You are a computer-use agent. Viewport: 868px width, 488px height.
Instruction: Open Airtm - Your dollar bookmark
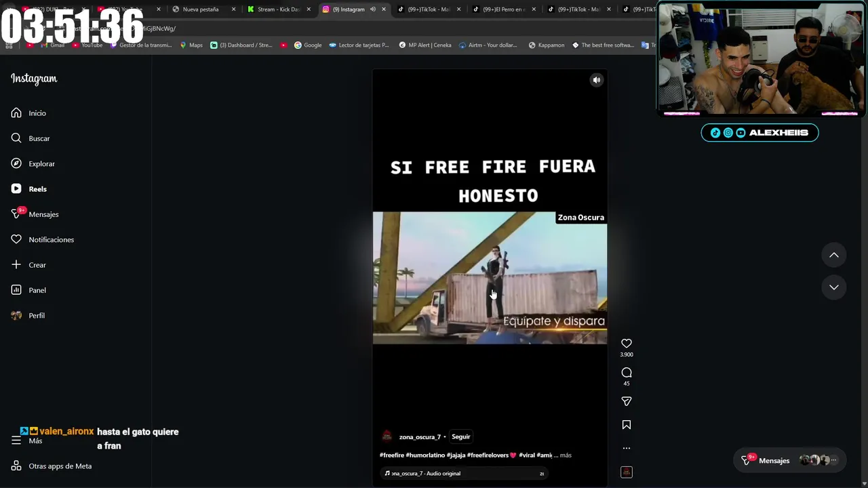488,45
